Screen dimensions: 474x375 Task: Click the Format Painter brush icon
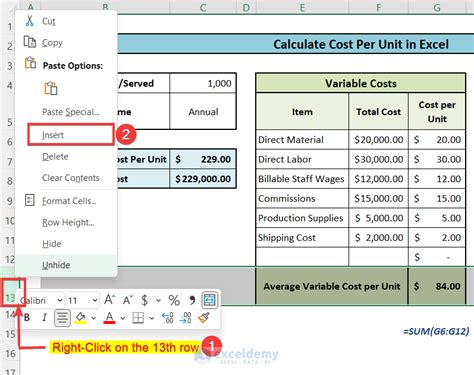tap(204, 318)
